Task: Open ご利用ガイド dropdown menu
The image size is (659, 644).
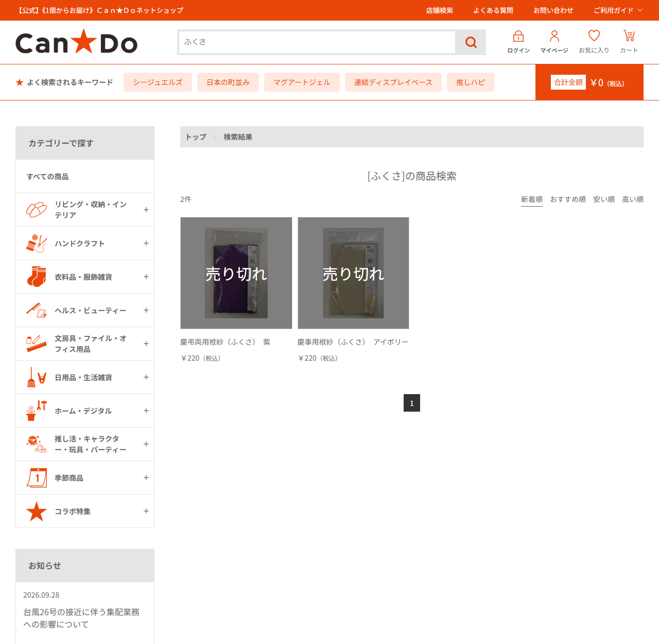Action: 618,10
